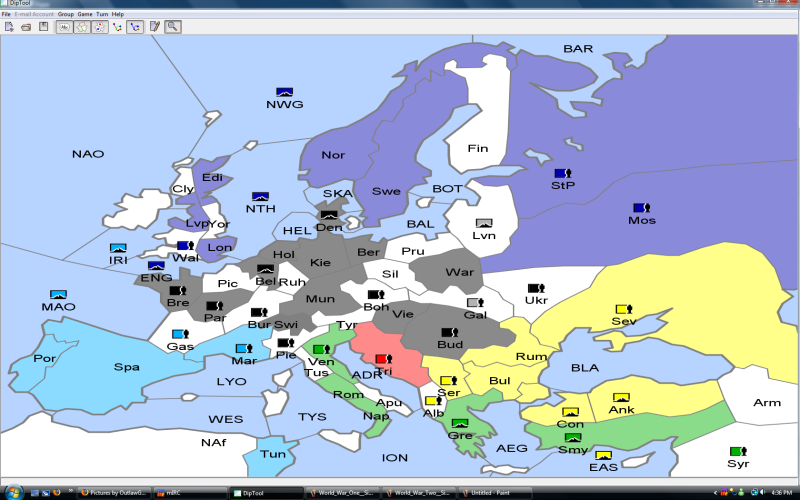The image size is (800, 500).
Task: Click the fleet unit in NWG
Action: [x=285, y=92]
